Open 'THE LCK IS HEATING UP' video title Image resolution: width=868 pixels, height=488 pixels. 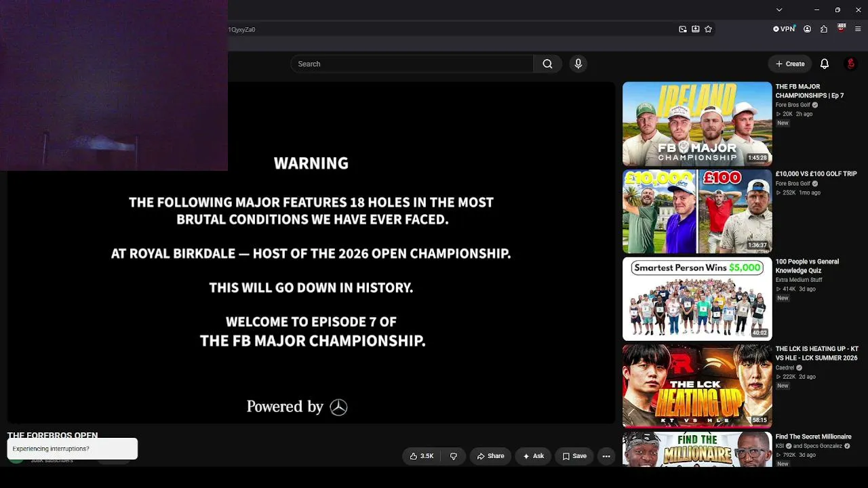pos(817,353)
